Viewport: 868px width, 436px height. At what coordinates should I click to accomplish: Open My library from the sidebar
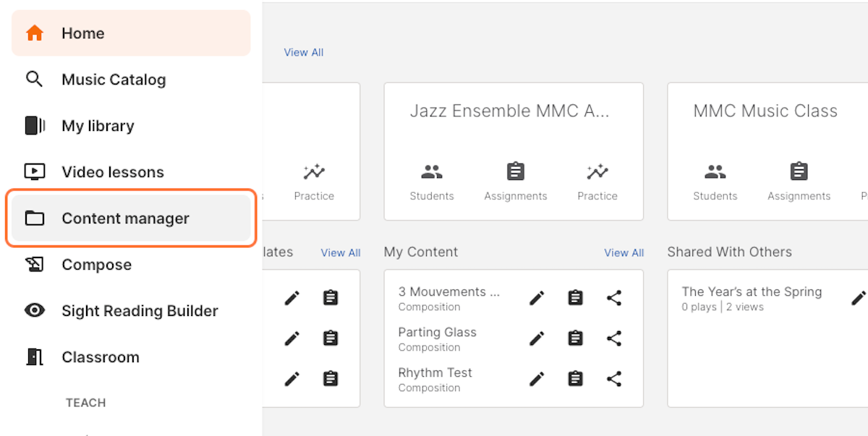(x=98, y=126)
